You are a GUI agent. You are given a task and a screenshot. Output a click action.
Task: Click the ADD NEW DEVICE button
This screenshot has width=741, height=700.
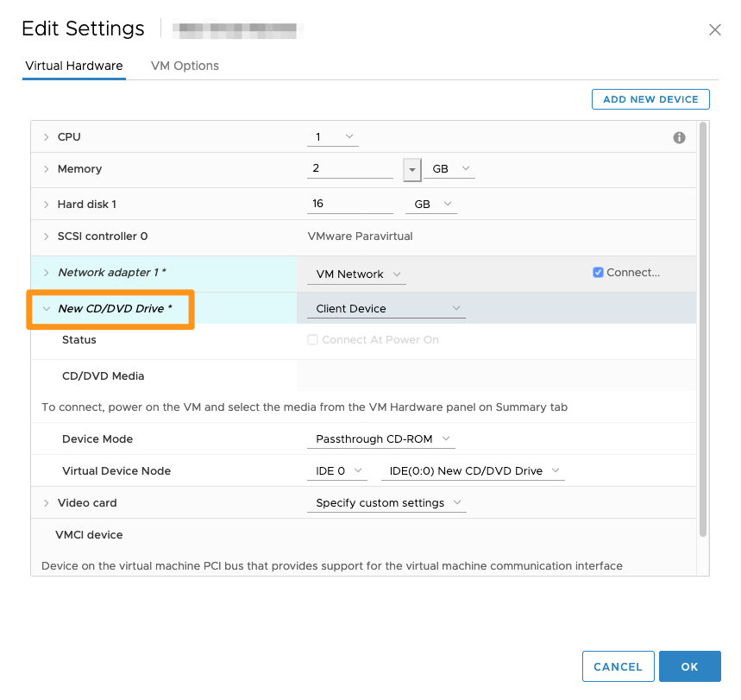click(x=650, y=99)
